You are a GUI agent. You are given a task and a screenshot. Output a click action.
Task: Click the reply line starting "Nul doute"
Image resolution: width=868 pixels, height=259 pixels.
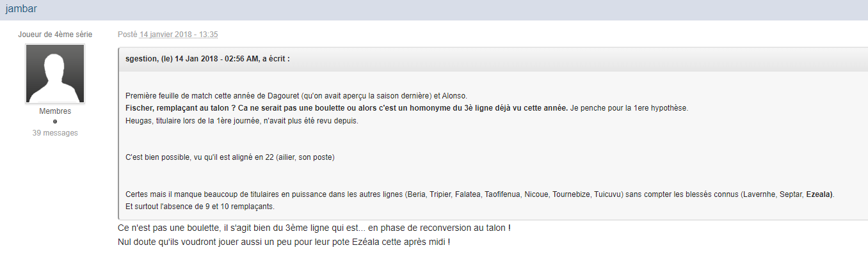point(284,242)
